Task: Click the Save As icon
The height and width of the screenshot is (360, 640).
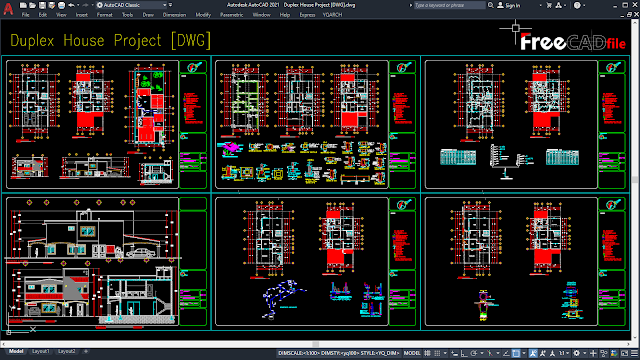Action: [51, 5]
